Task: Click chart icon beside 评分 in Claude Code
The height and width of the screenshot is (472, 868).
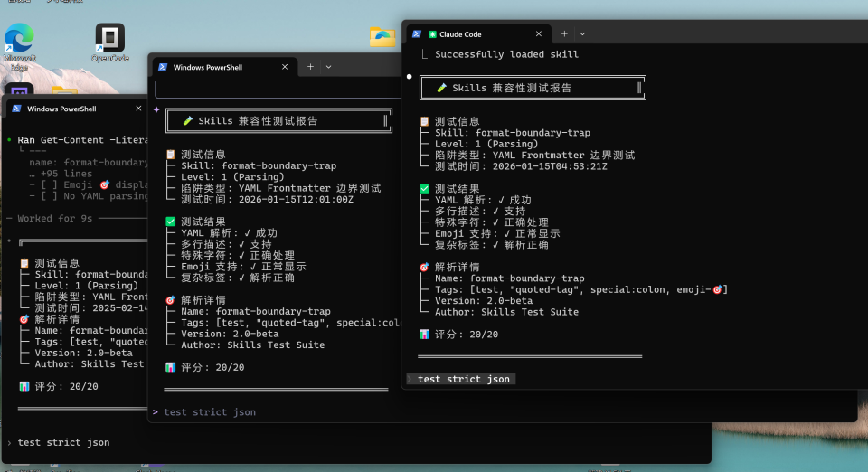Action: tap(425, 335)
